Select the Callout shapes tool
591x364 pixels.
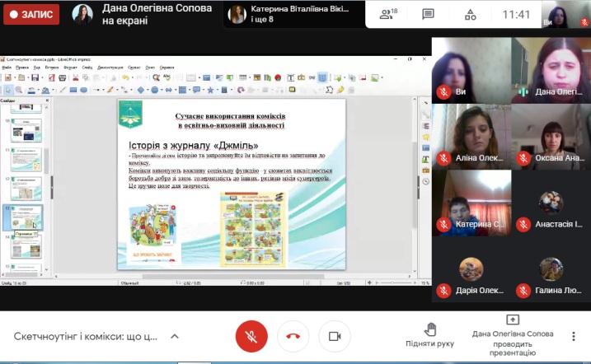[196, 90]
